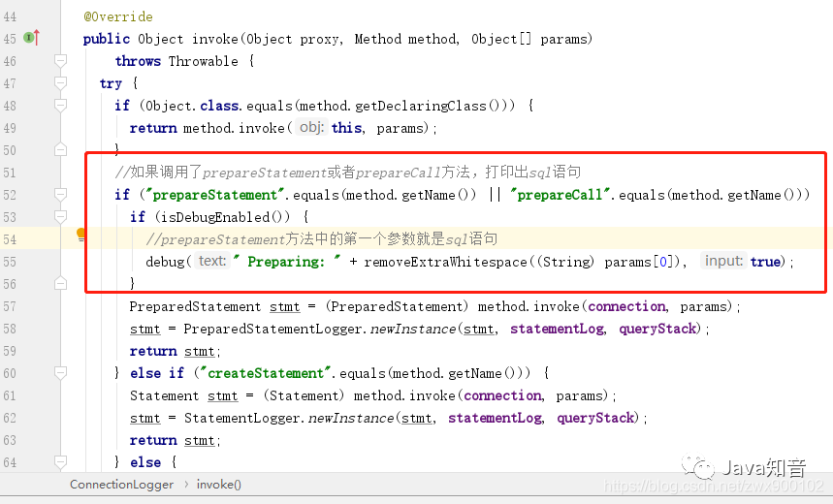
Task: Click the 'invoke' method name on line 45
Action: pos(215,40)
